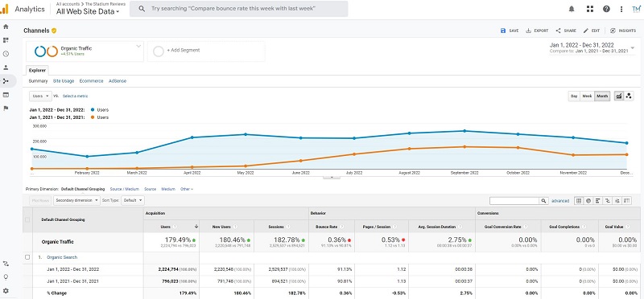
Task: Click the help question mark icon
Action: coord(606,9)
